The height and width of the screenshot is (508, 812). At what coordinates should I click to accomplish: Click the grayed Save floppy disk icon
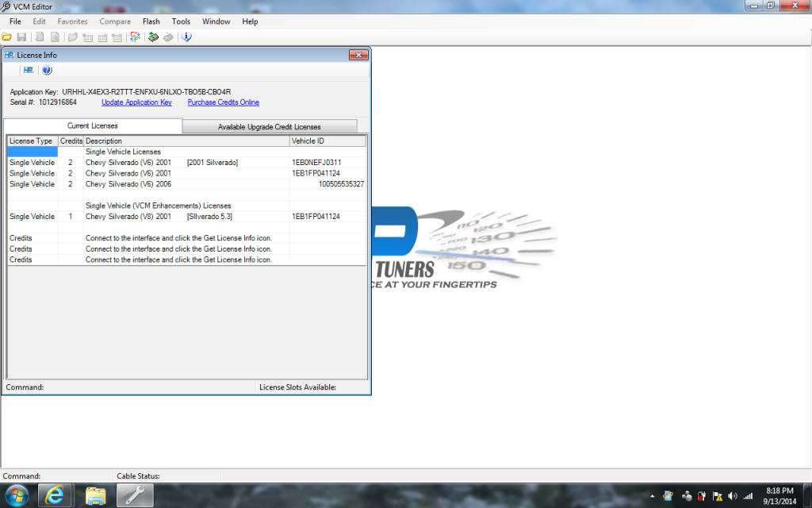tap(21, 37)
